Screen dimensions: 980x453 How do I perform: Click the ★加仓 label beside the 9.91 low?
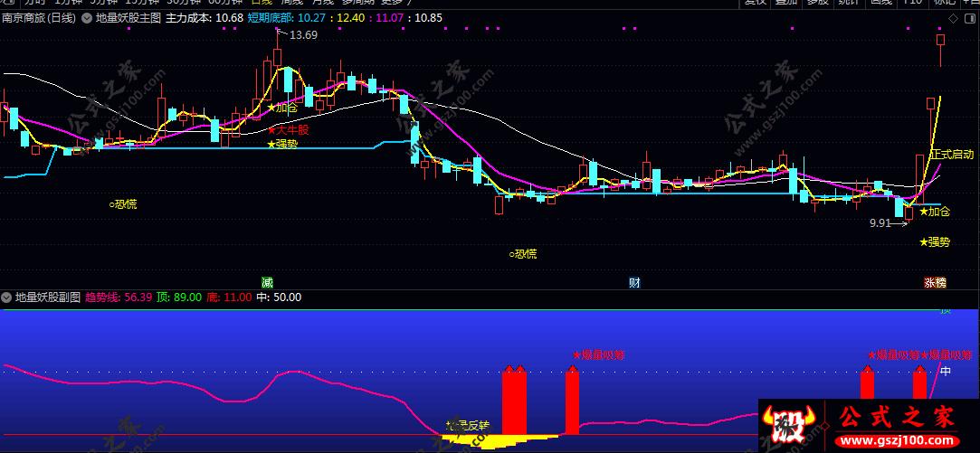tap(935, 212)
